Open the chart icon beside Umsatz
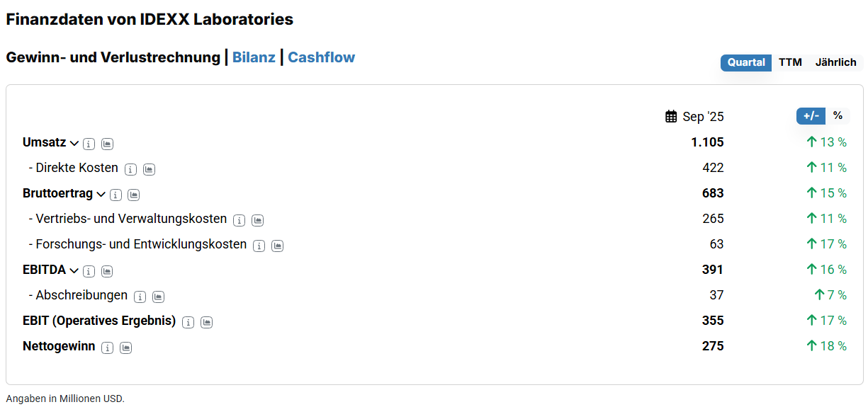This screenshot has height=407, width=868. 107,144
